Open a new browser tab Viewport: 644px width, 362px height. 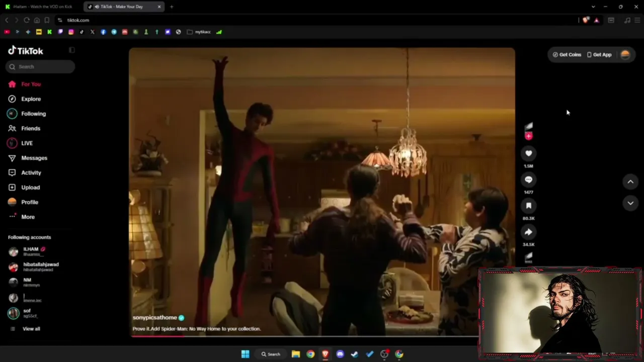[172, 7]
